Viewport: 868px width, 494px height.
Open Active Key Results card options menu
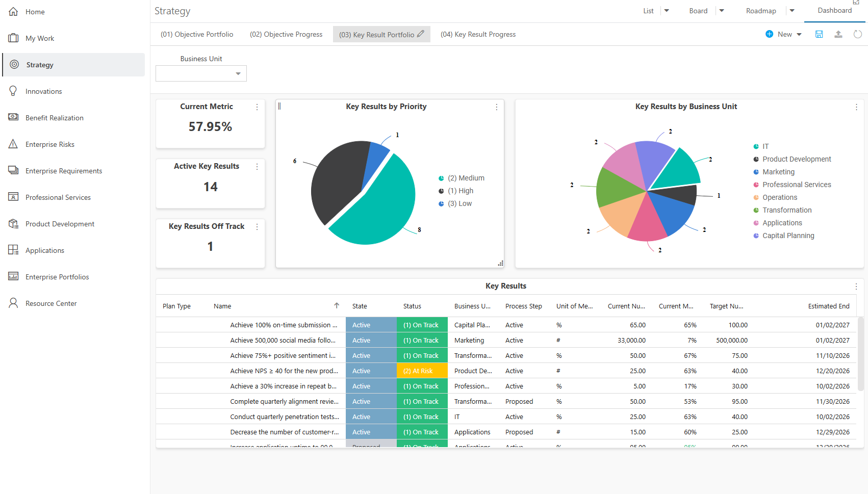[257, 167]
